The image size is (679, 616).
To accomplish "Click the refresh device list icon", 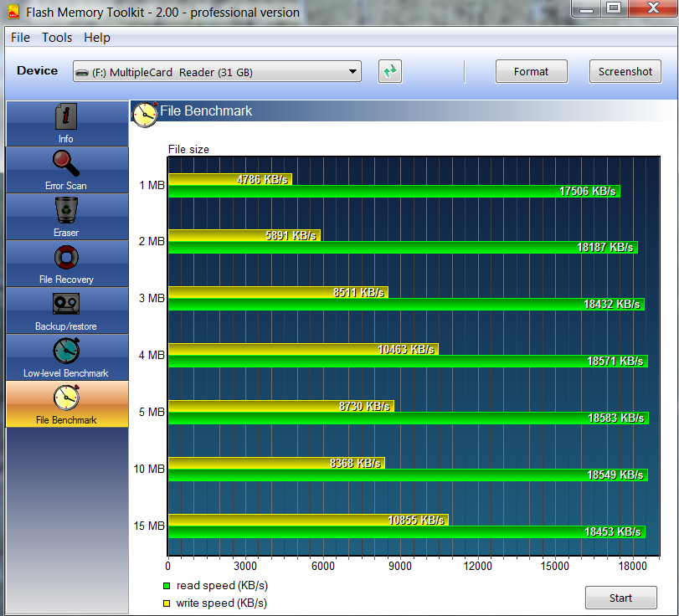I will (389, 72).
